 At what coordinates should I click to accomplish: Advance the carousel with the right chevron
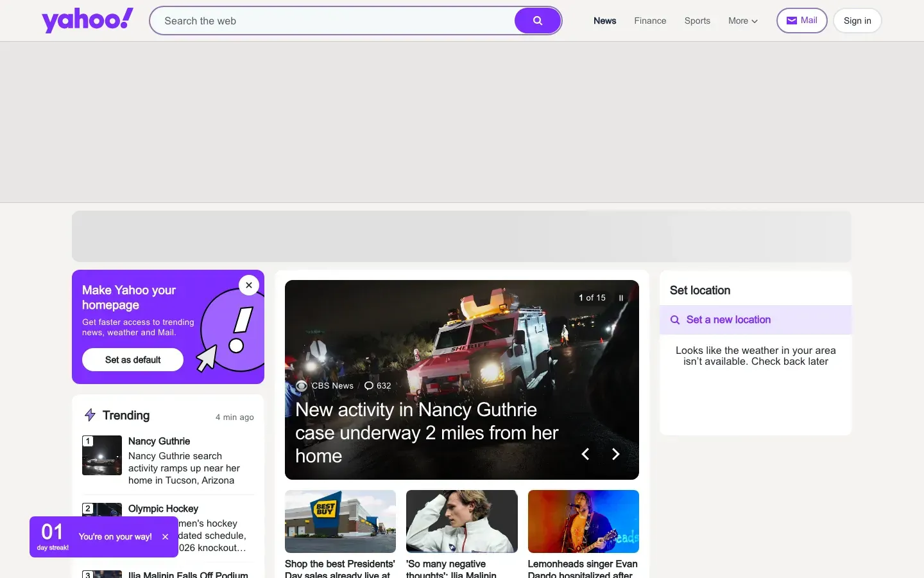[615, 454]
